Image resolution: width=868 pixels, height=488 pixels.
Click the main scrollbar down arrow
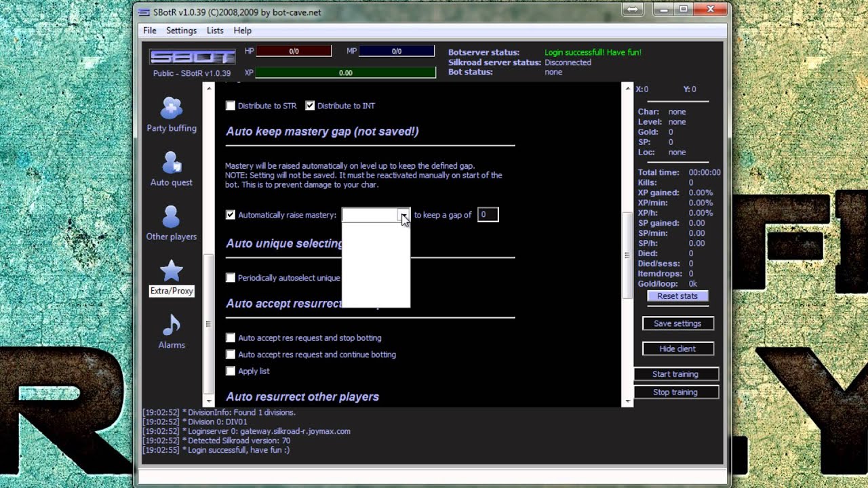tap(627, 401)
